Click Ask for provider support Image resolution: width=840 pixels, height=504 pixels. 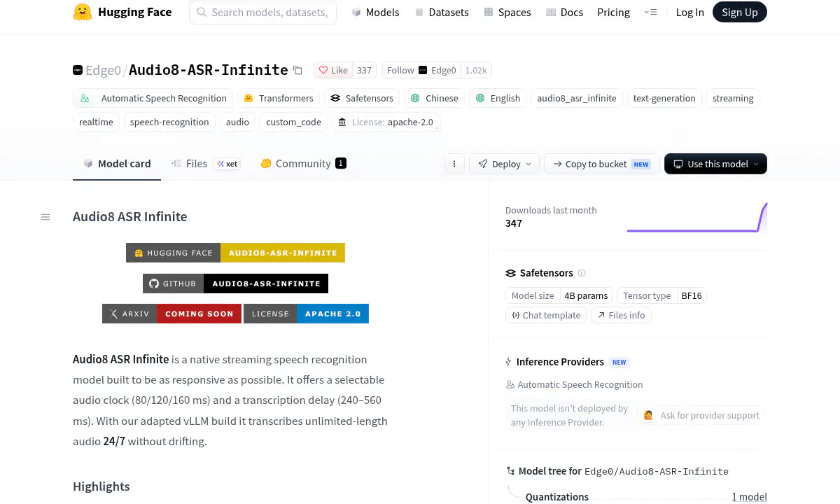pyautogui.click(x=701, y=415)
